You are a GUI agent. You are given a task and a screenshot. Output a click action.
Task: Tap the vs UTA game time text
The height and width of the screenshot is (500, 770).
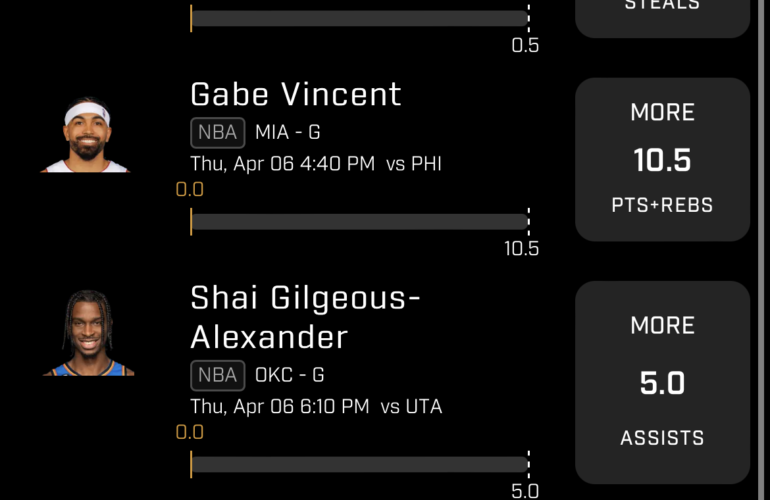pos(316,407)
